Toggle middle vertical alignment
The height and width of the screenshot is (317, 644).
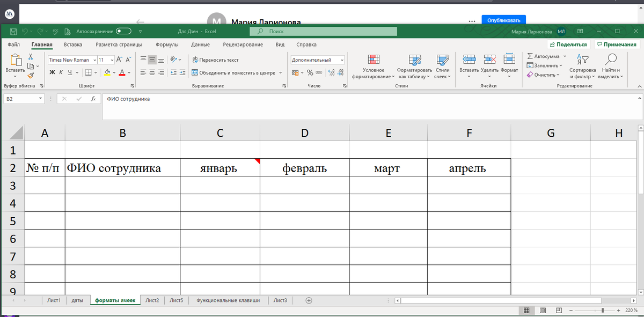coord(152,60)
